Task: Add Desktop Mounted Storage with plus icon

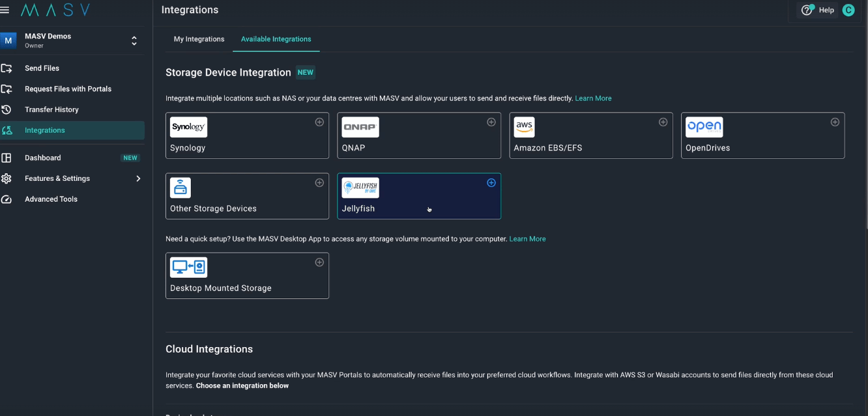Action: [x=319, y=262]
